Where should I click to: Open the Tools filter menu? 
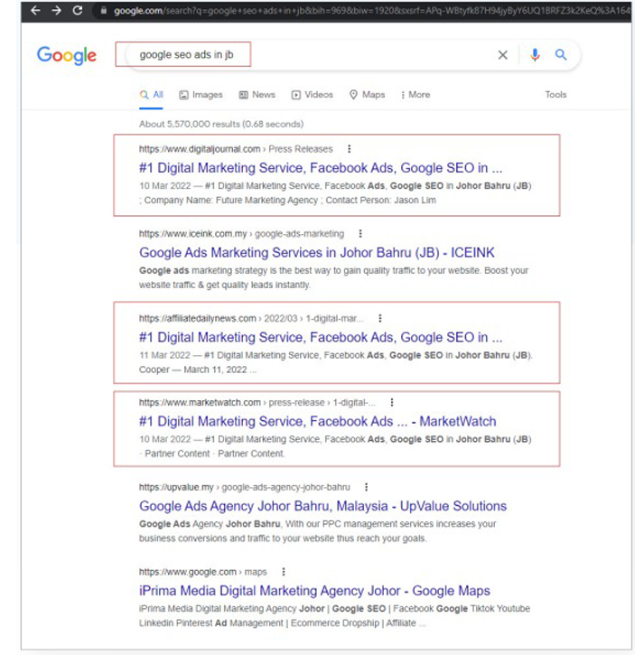point(555,95)
